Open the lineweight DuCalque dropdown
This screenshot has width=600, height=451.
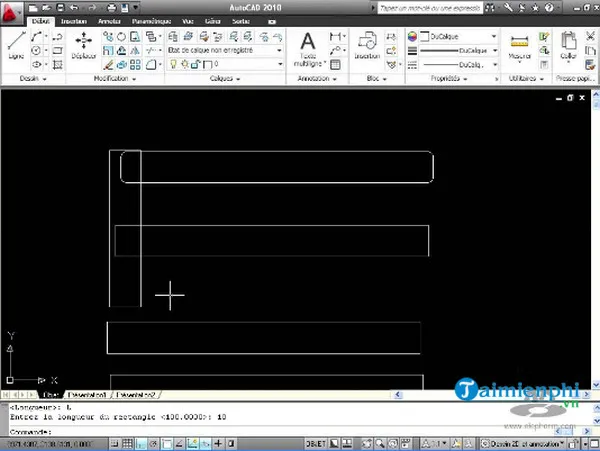coord(458,50)
